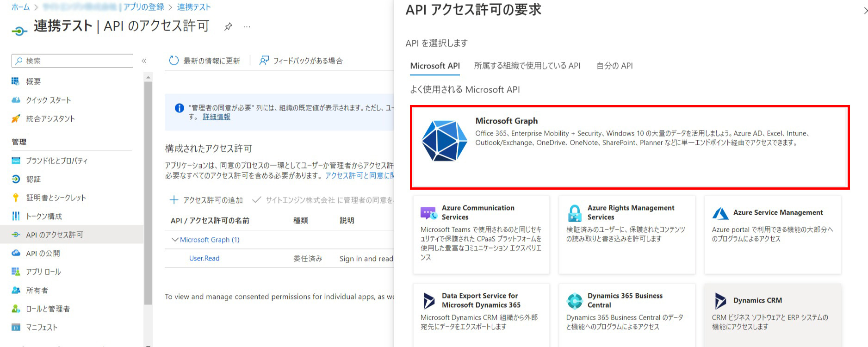Click the Dynamics CRM icon
868x347 pixels.
coord(720,301)
